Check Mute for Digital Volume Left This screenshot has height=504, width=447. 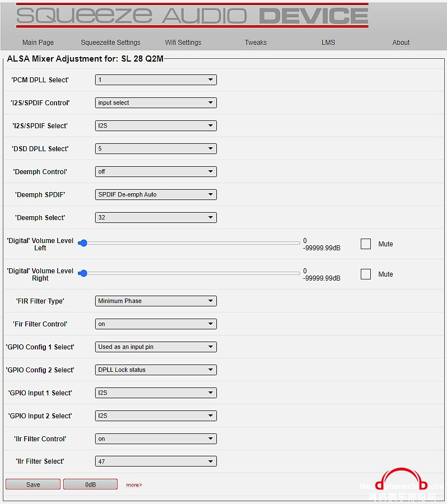366,244
